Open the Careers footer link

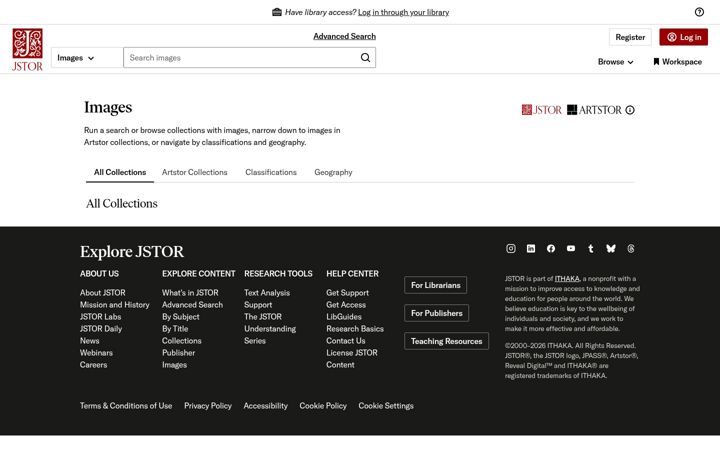pos(93,365)
